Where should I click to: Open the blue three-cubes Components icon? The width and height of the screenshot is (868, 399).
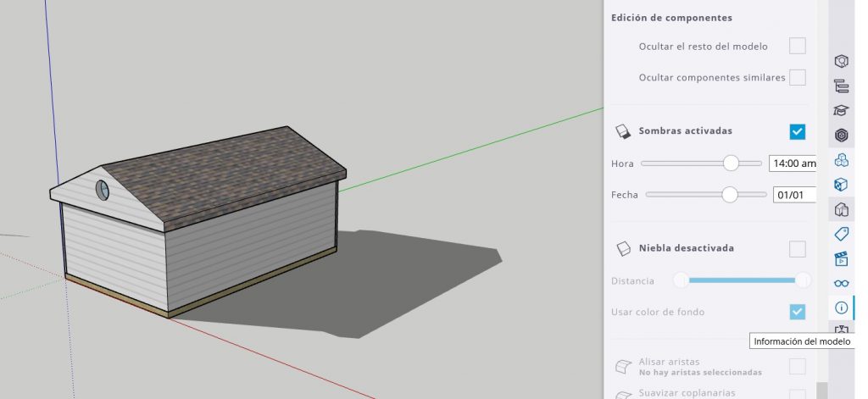pyautogui.click(x=841, y=159)
